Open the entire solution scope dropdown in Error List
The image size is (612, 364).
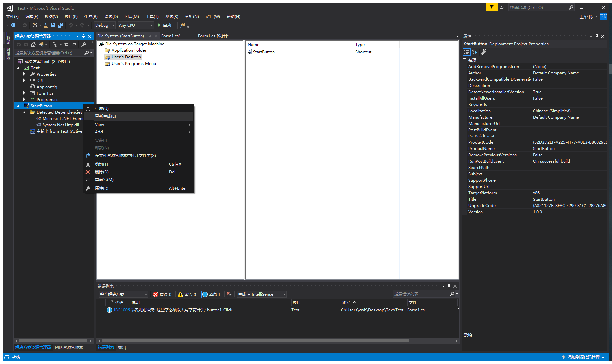123,294
